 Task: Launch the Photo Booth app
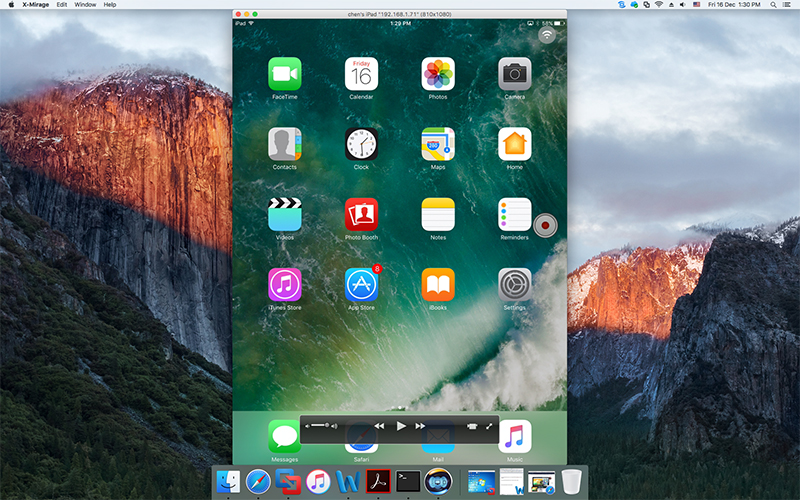pos(361,215)
